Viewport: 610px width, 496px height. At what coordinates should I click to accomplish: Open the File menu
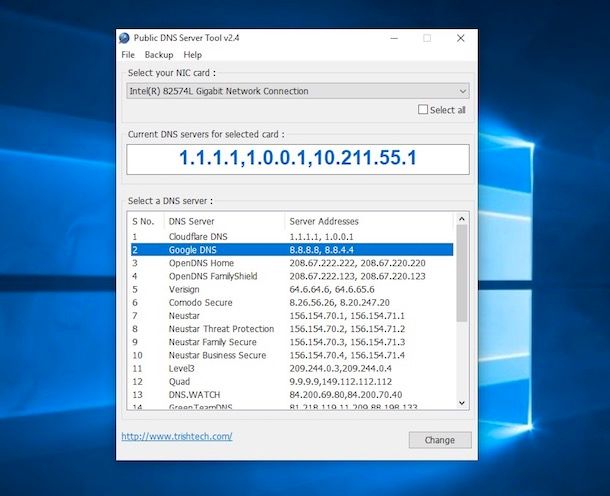(x=128, y=55)
